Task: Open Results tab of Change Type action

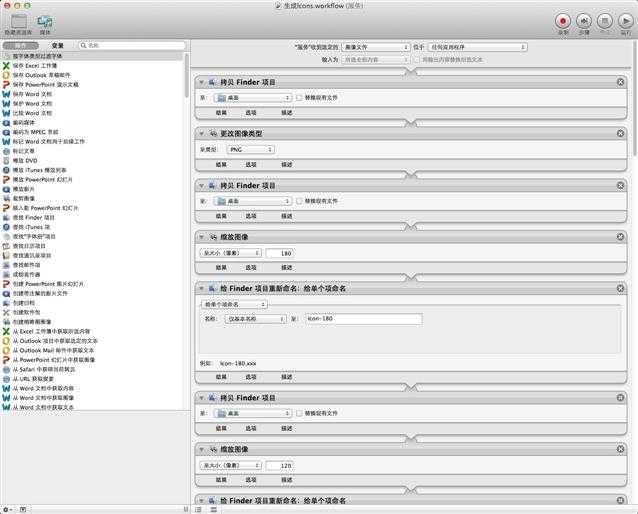Action: pyautogui.click(x=221, y=164)
